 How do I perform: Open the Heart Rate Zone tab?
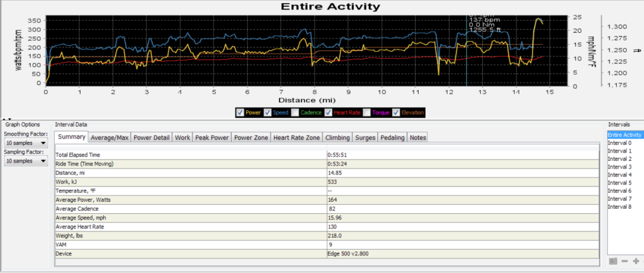pos(297,137)
